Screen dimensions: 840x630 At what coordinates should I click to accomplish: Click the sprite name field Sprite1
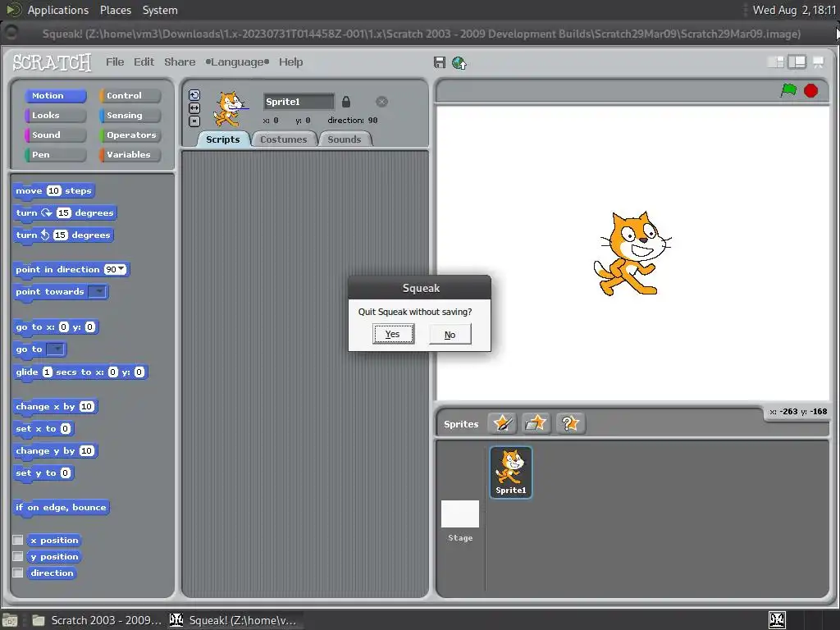point(299,102)
